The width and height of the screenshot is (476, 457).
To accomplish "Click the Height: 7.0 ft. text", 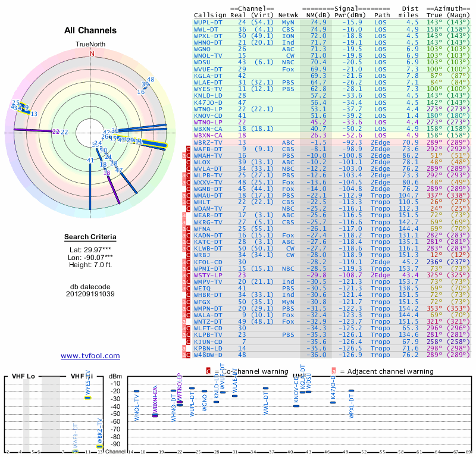I will [90, 265].
